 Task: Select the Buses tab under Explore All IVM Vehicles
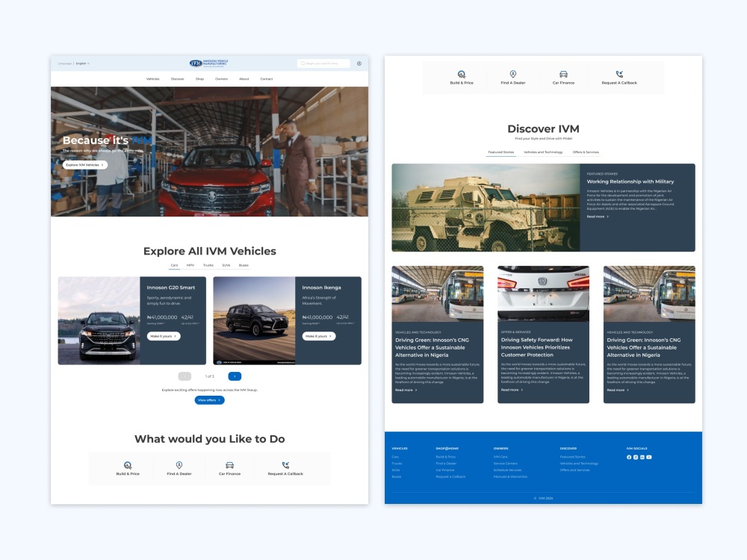click(x=244, y=265)
